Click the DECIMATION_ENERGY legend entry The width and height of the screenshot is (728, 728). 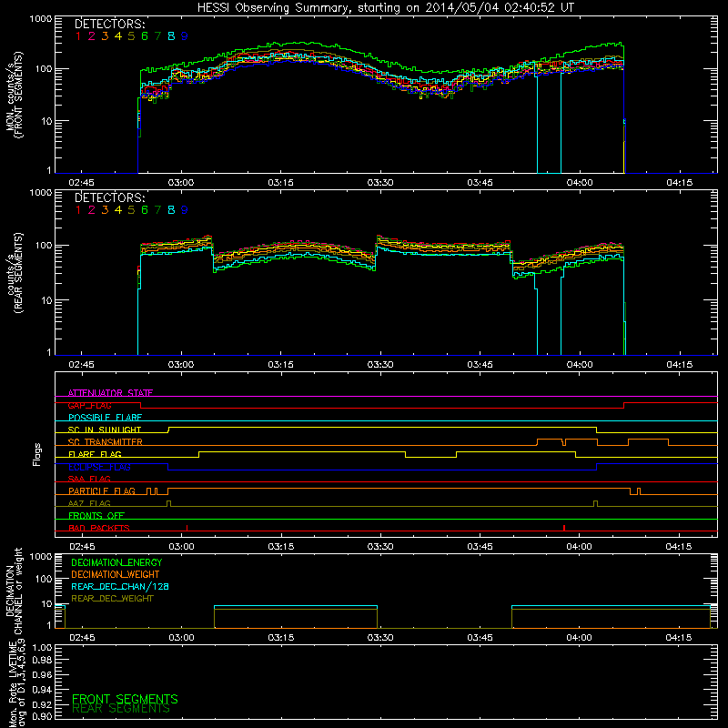pos(116,562)
